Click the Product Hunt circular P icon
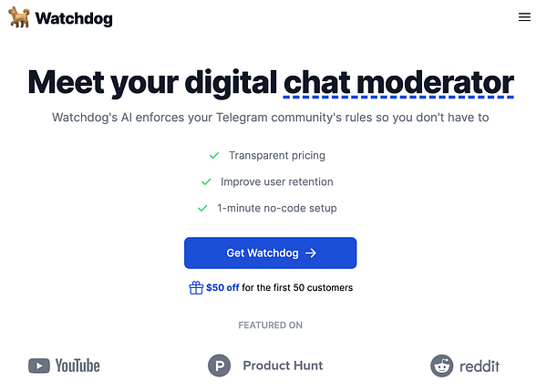 click(219, 366)
